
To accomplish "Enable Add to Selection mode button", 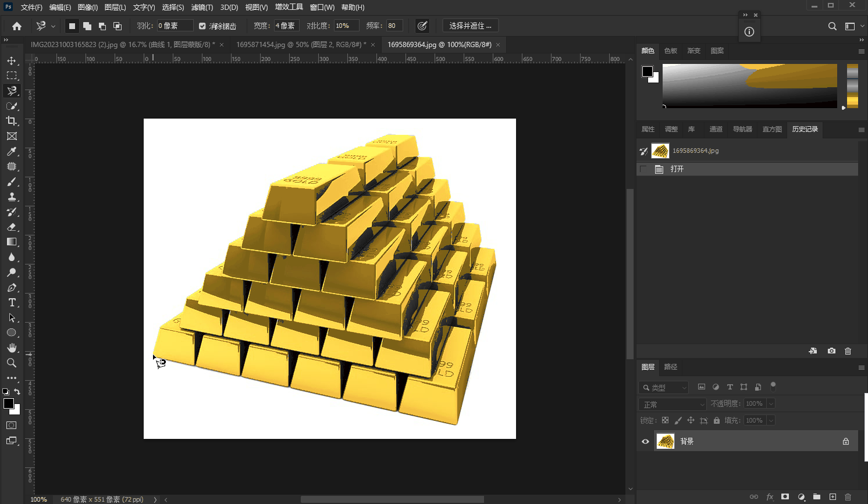I will (87, 26).
